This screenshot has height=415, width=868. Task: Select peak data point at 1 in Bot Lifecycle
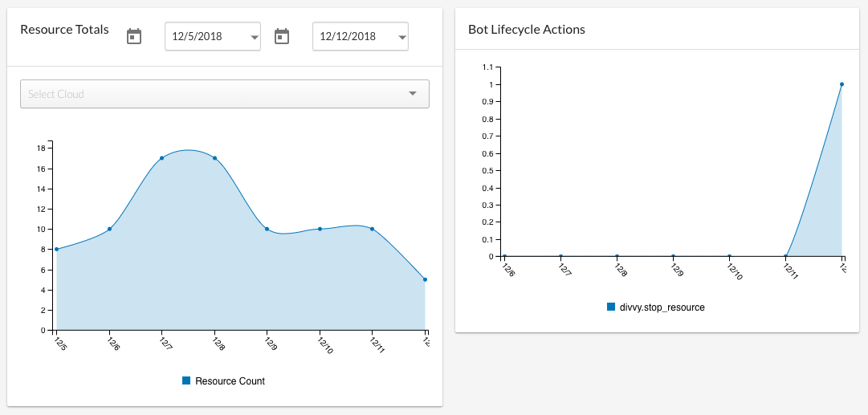click(842, 84)
